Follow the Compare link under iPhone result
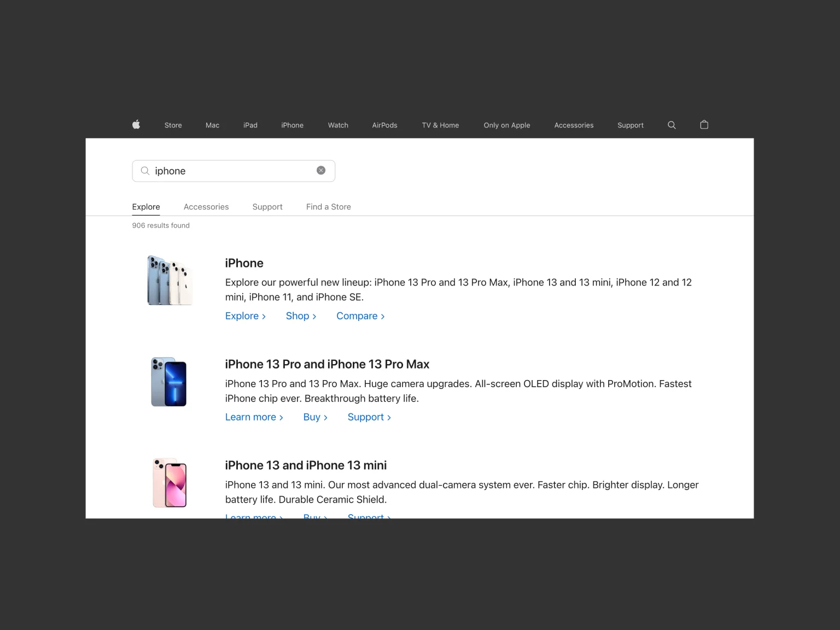 point(360,316)
